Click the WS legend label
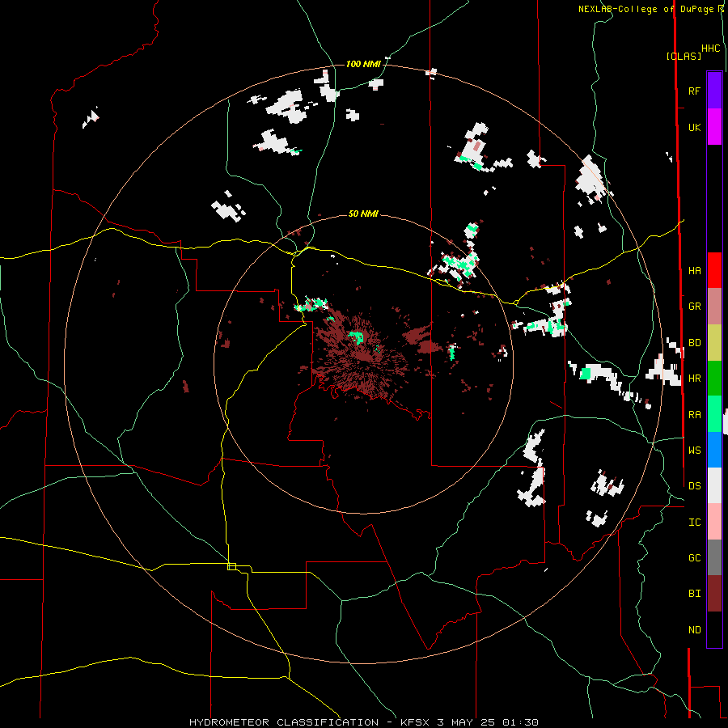Image resolution: width=728 pixels, height=728 pixels. click(694, 451)
